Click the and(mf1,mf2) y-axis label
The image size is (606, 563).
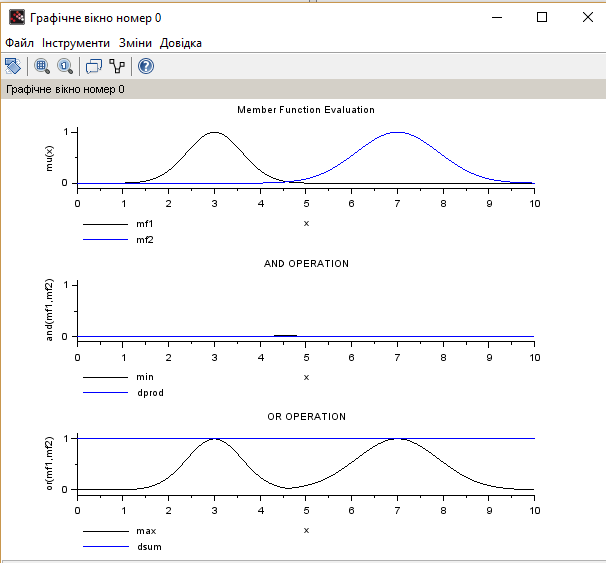pyautogui.click(x=49, y=310)
